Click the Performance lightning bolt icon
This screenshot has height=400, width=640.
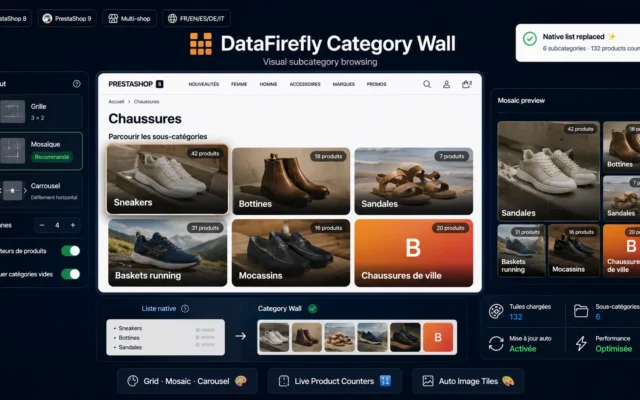pos(581,343)
